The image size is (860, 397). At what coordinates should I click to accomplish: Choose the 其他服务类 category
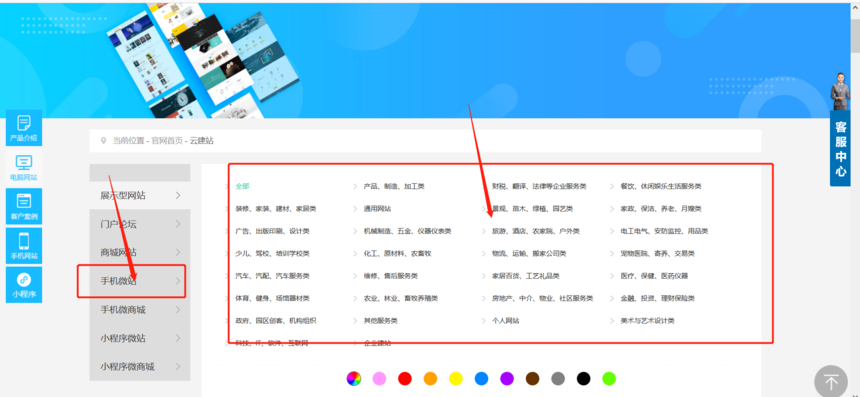point(381,321)
